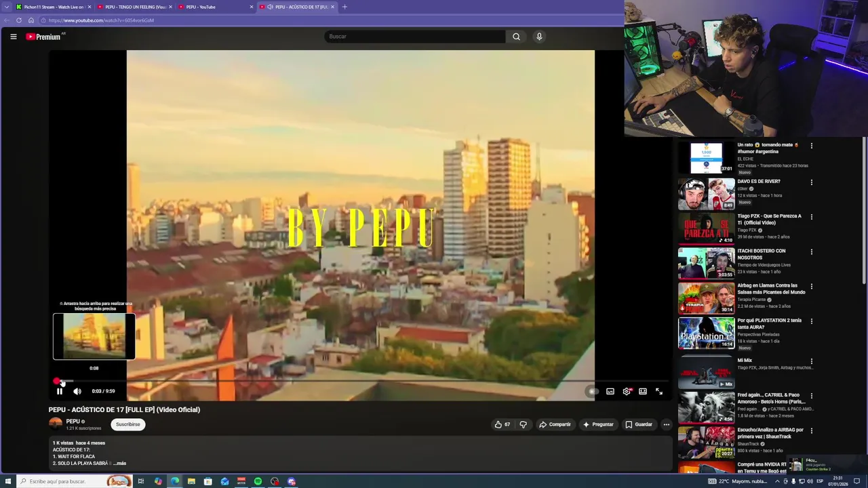Open options for PLAYSTATION 2 video
Image resolution: width=868 pixels, height=488 pixels.
click(x=811, y=321)
